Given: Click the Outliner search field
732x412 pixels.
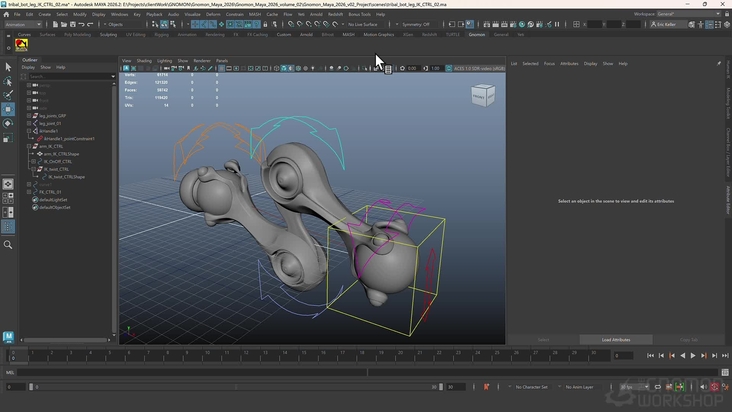Looking at the screenshot, I should click(x=70, y=76).
